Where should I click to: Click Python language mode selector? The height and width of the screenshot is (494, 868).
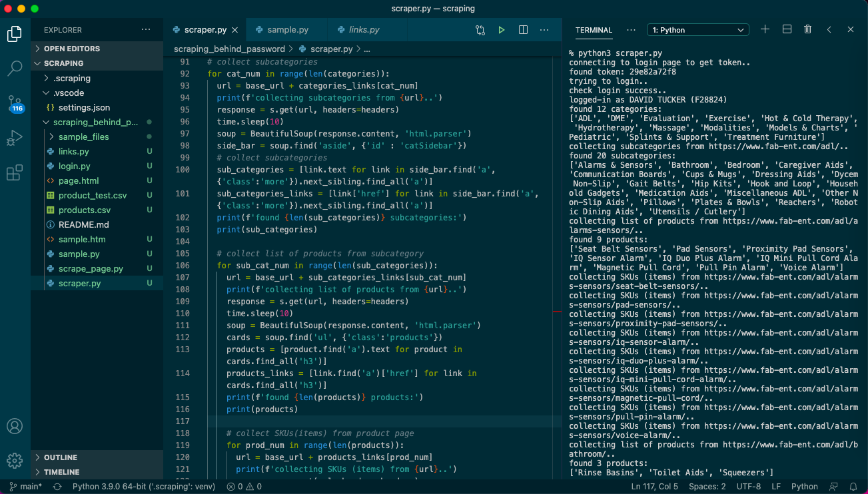805,487
